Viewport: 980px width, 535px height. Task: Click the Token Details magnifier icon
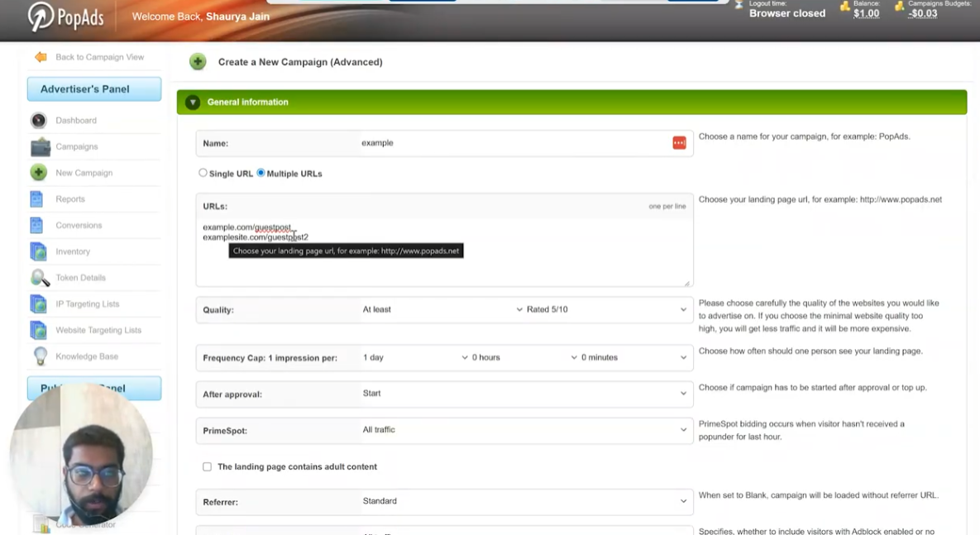(39, 278)
